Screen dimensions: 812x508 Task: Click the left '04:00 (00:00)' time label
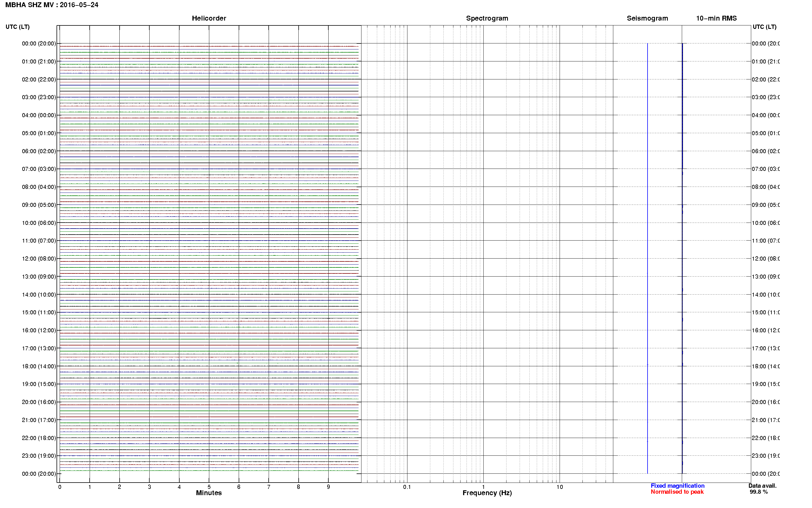click(x=39, y=115)
